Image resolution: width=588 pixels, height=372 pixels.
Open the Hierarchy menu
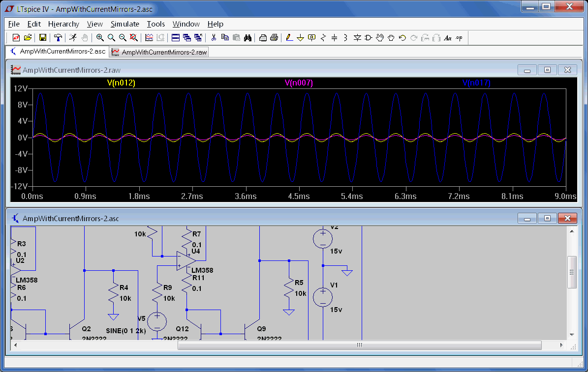point(64,24)
